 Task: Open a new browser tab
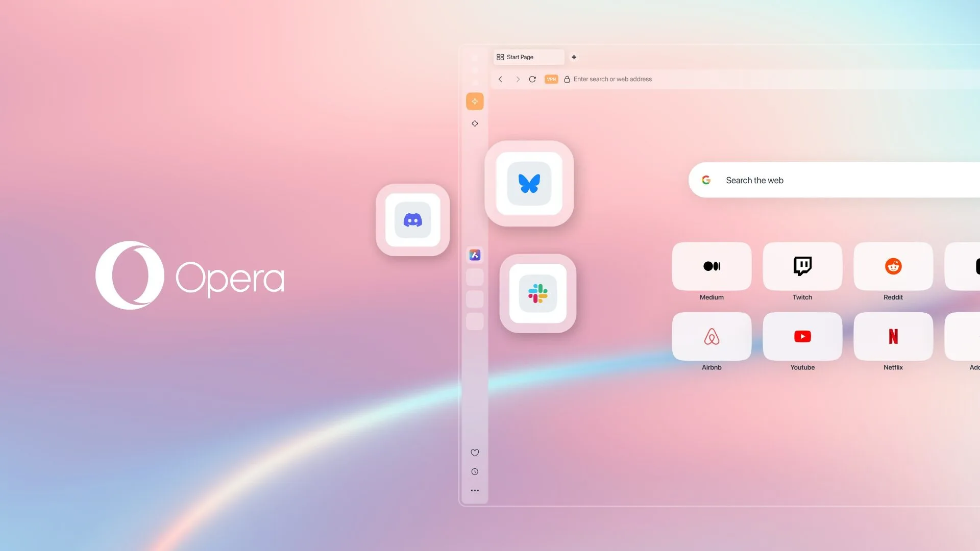[x=574, y=57]
